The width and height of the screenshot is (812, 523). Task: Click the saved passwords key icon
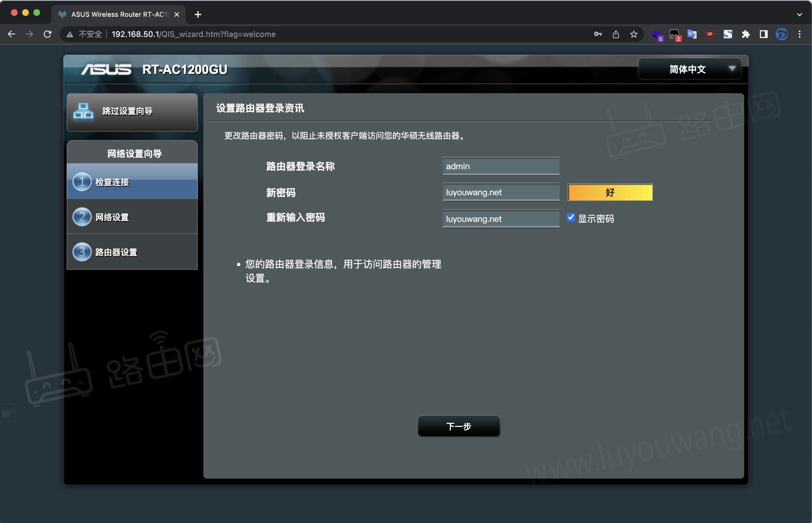click(597, 34)
